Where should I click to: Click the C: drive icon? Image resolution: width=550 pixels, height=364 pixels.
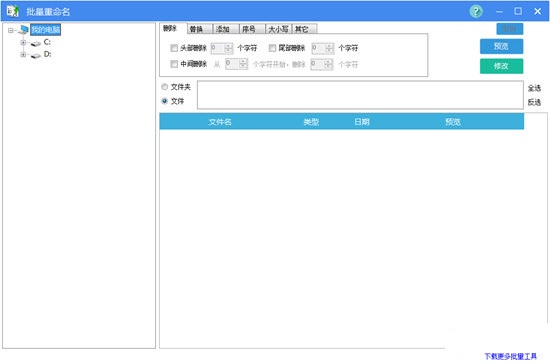click(36, 43)
